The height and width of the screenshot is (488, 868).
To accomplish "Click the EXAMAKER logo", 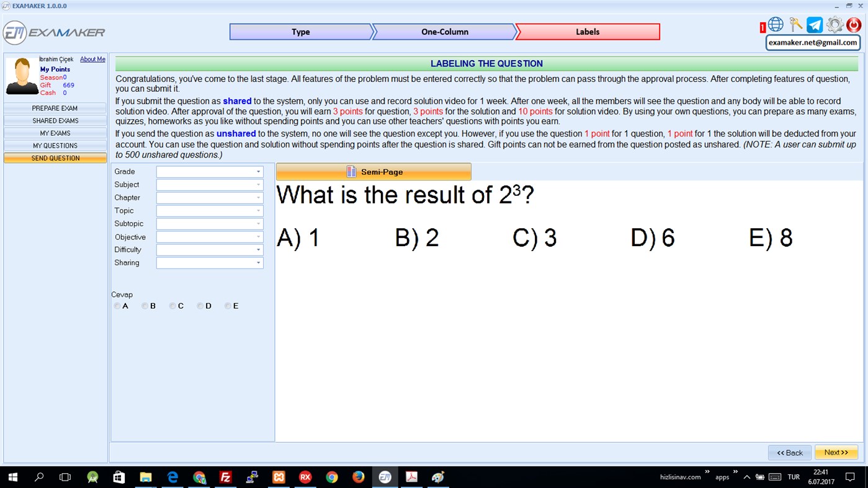I will (53, 32).
